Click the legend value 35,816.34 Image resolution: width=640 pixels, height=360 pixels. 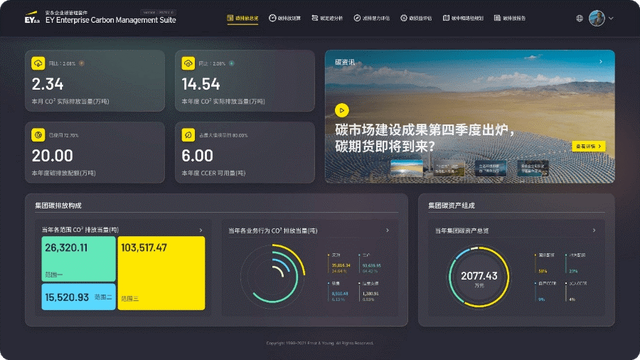[x=341, y=265]
